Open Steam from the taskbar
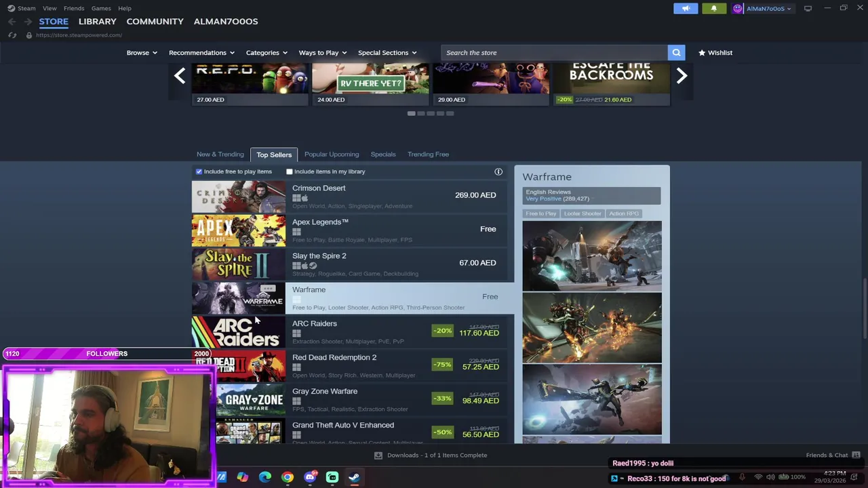 pyautogui.click(x=354, y=477)
